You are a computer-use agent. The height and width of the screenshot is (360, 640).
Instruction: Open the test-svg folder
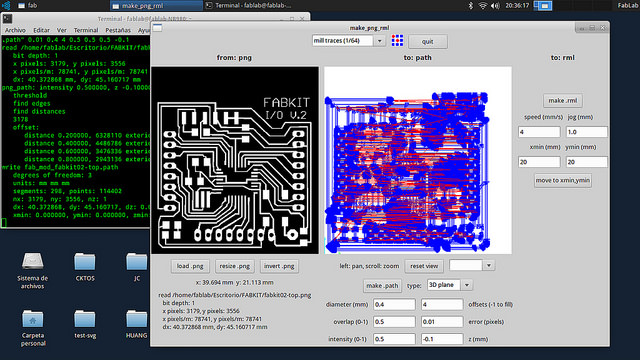click(85, 324)
